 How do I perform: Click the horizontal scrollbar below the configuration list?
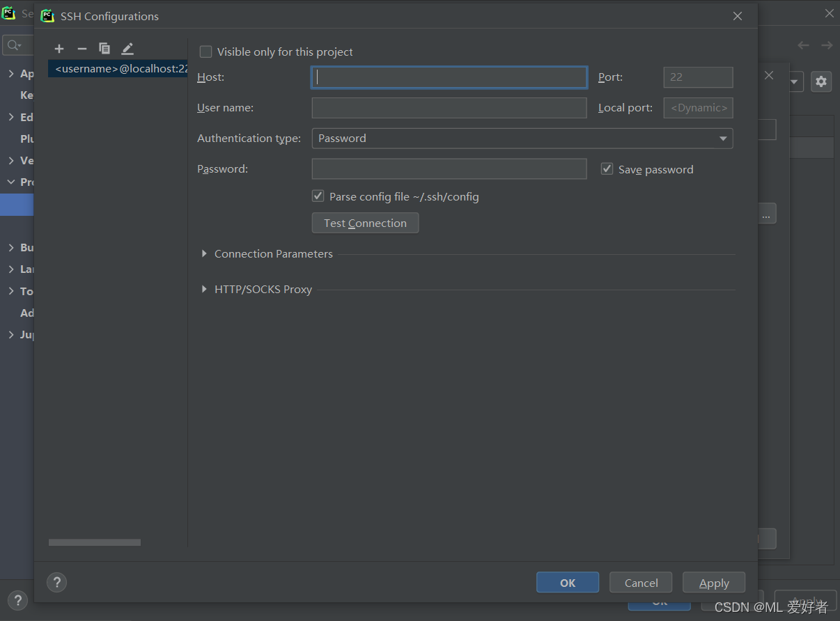click(94, 542)
